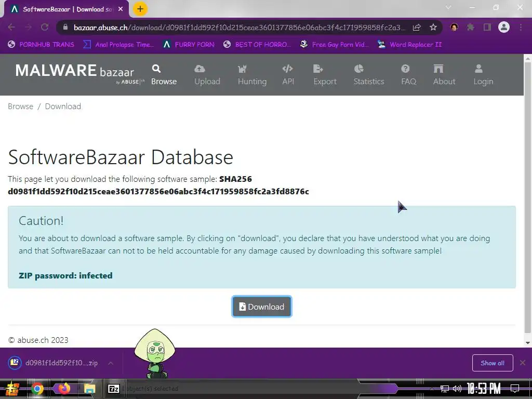Image resolution: width=532 pixels, height=399 pixels.
Task: Open the Start menu on the taskbar
Action: (11, 389)
